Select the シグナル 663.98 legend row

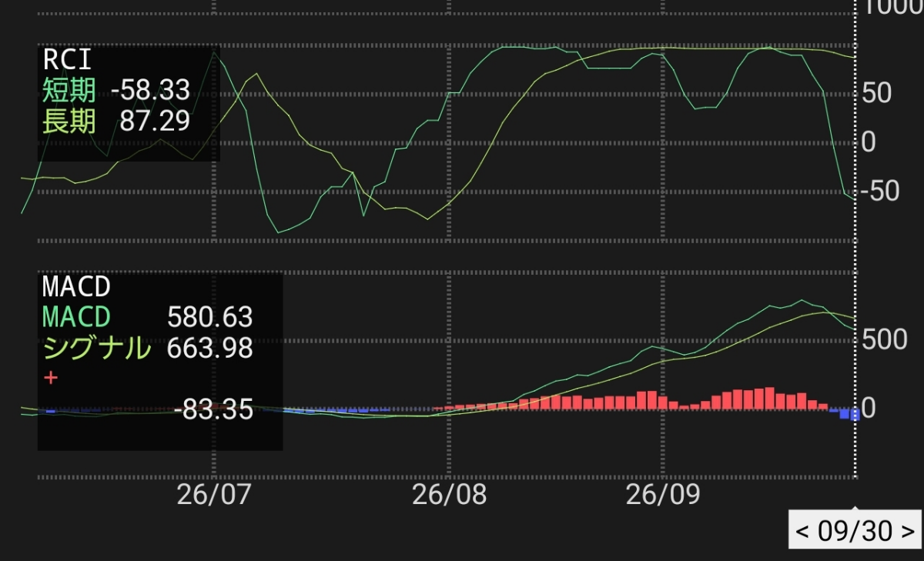[148, 348]
